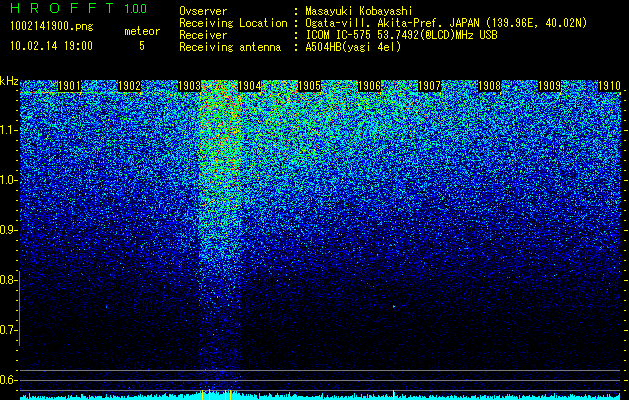Click the A504HB(yagi 4el) antenna text
The width and height of the screenshot is (629, 400).
click(x=353, y=47)
